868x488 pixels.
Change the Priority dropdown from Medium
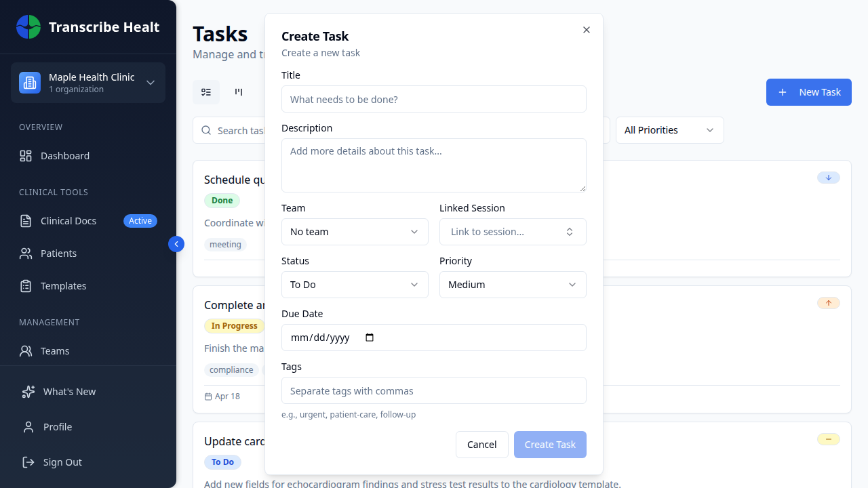click(x=513, y=284)
